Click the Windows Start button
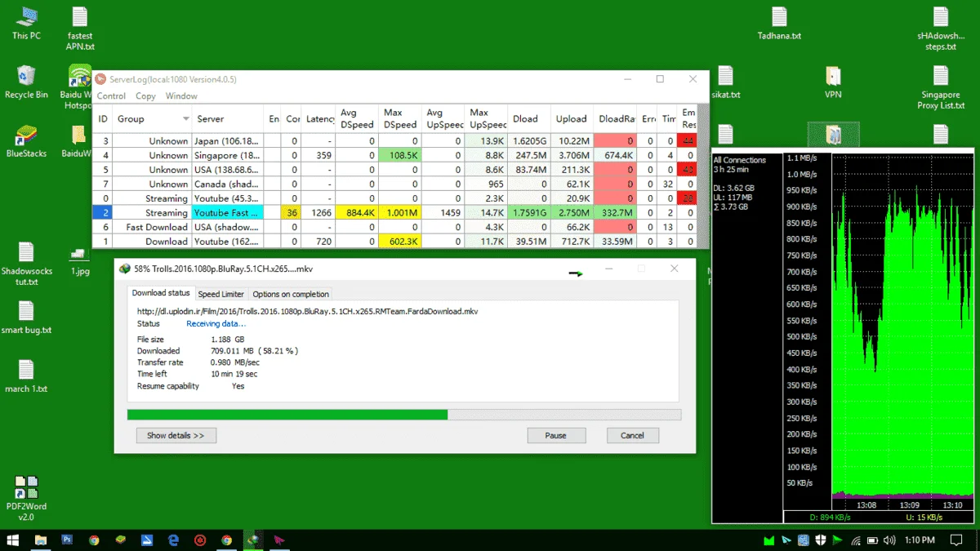The height and width of the screenshot is (551, 980). [13, 540]
